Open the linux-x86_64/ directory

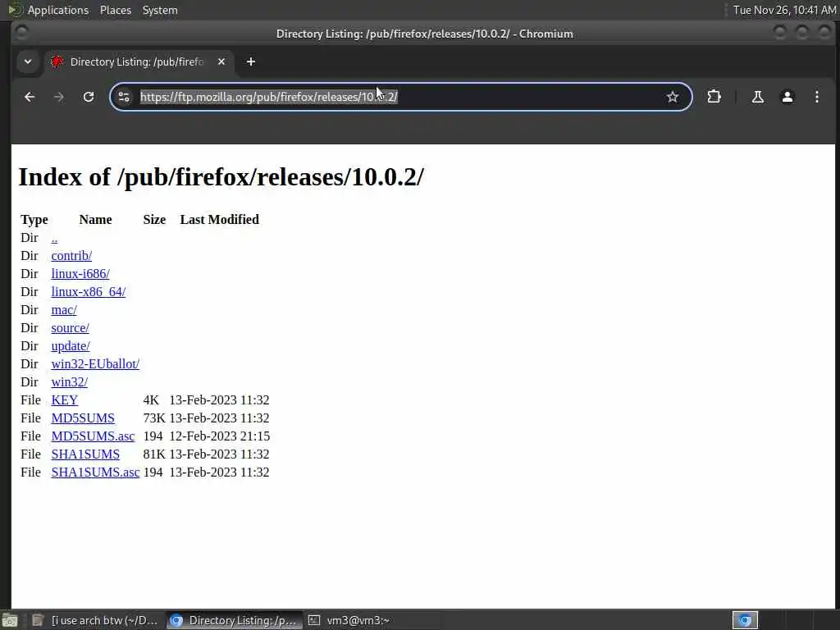(x=88, y=292)
